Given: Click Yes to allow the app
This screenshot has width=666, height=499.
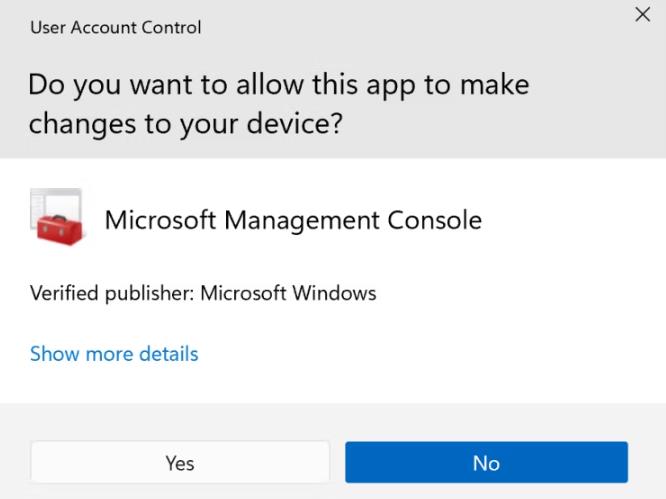Looking at the screenshot, I should coord(180,462).
